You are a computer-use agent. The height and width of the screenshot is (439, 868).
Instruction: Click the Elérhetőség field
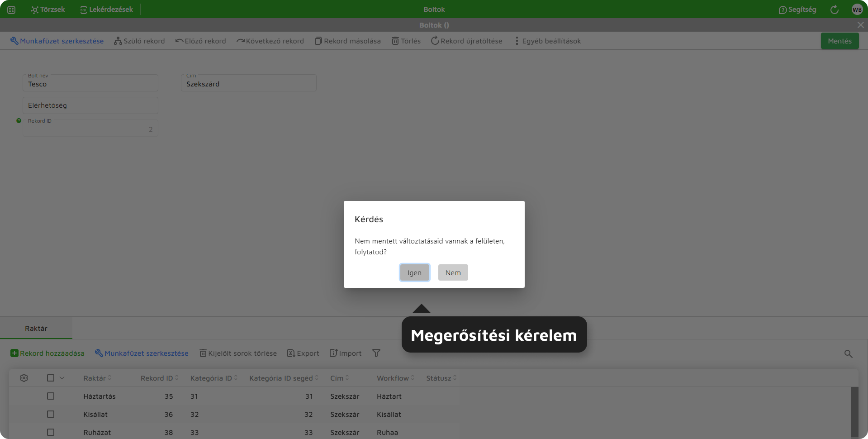coord(90,105)
